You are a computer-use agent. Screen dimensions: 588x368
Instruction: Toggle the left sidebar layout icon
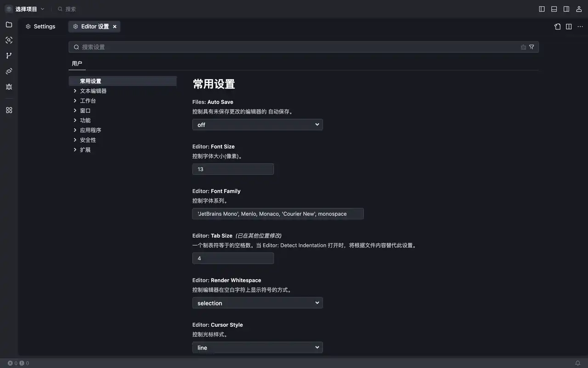coord(542,9)
